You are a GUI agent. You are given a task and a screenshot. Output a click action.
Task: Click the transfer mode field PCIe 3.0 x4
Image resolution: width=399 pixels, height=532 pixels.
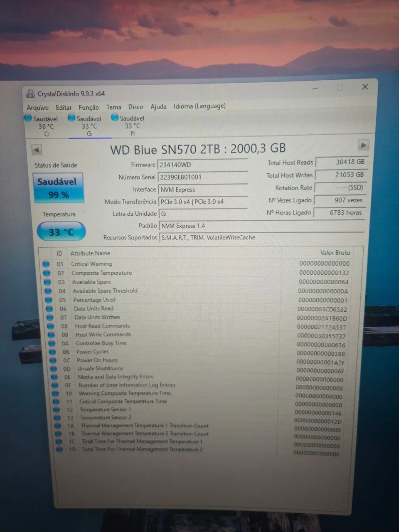[203, 202]
